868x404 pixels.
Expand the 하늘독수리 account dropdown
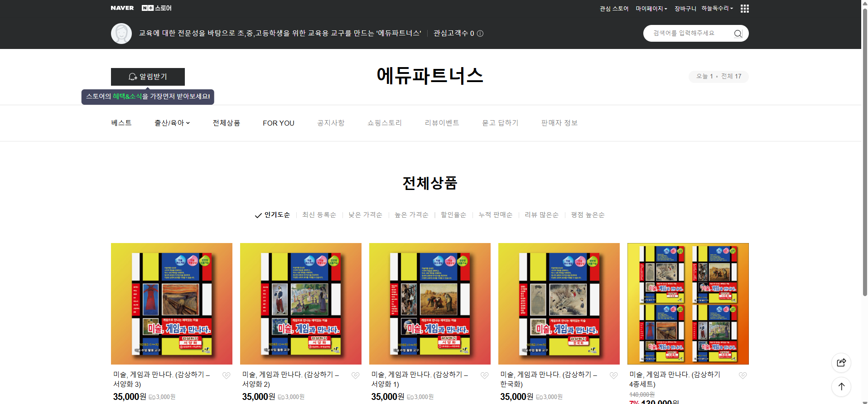[717, 9]
